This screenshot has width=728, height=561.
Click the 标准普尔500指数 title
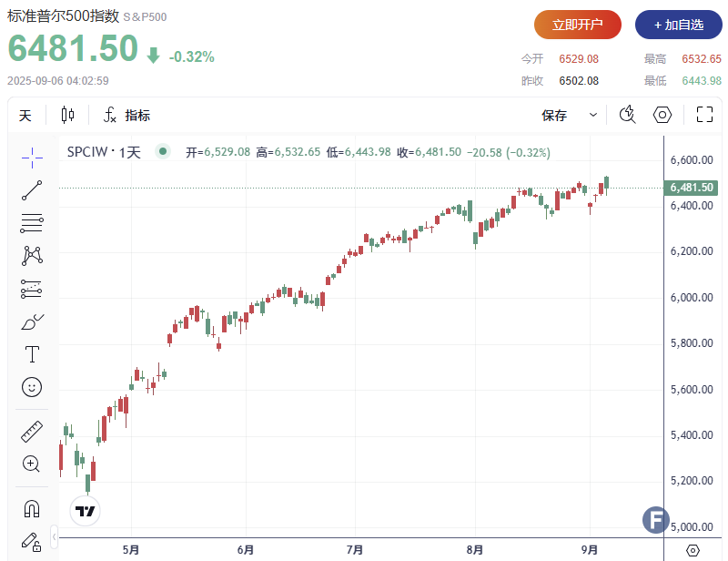pyautogui.click(x=63, y=15)
